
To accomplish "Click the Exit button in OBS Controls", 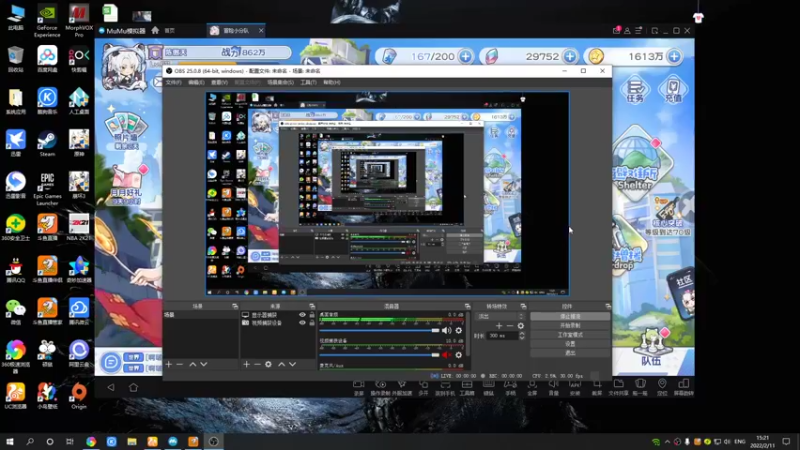I will [570, 353].
